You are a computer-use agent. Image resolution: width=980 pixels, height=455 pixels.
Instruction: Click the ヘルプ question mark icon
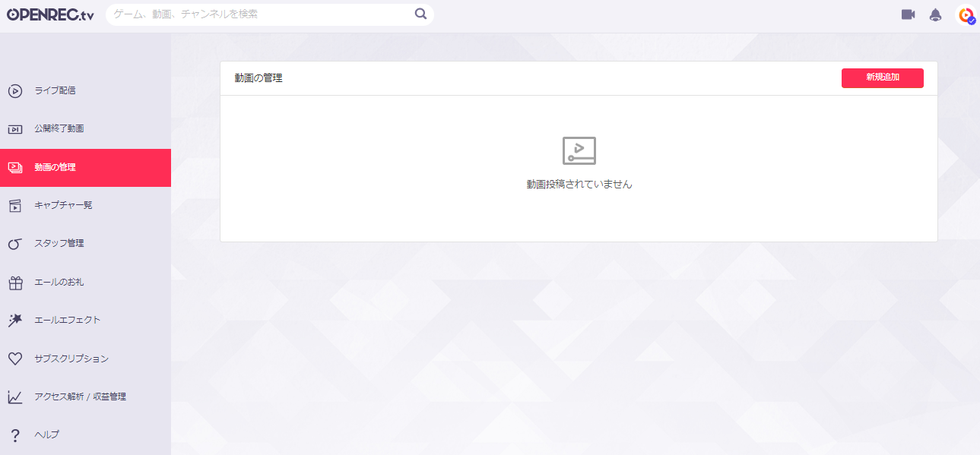pyautogui.click(x=15, y=434)
